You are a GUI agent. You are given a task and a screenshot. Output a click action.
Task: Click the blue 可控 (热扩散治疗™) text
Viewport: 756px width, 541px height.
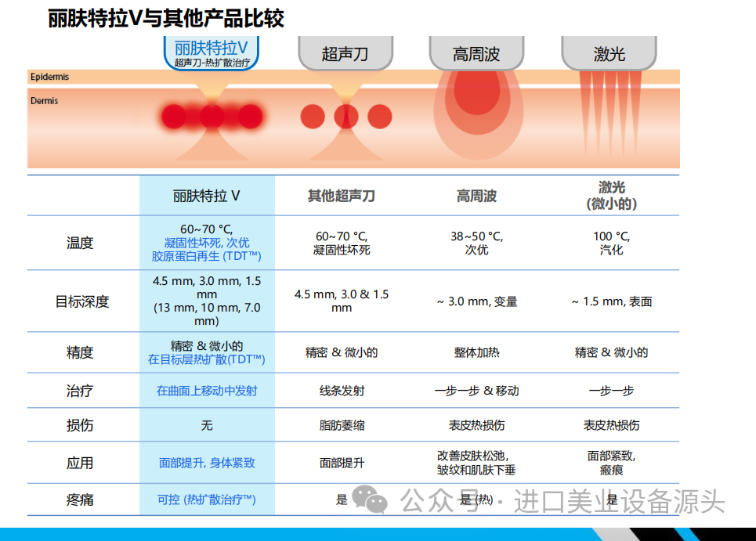(x=207, y=499)
